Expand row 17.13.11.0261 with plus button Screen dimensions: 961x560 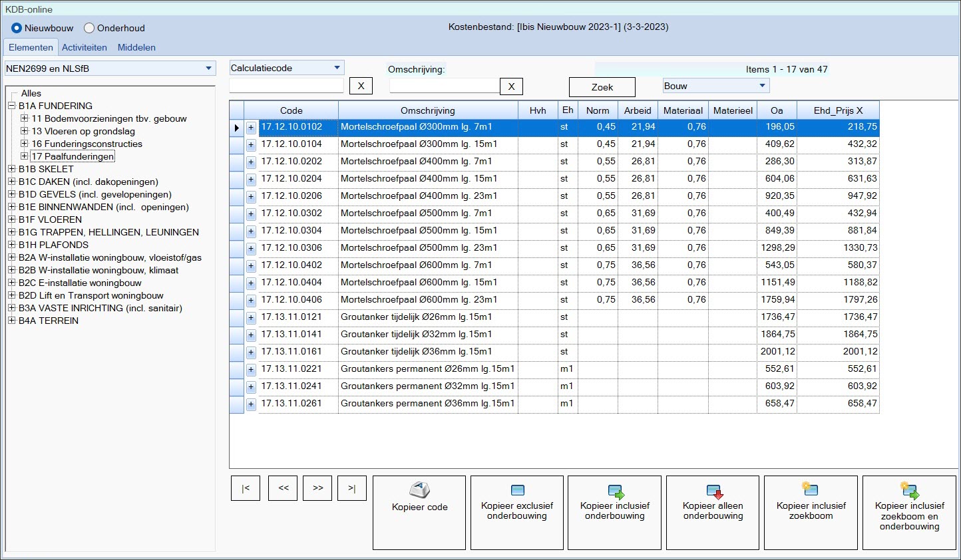pos(251,404)
